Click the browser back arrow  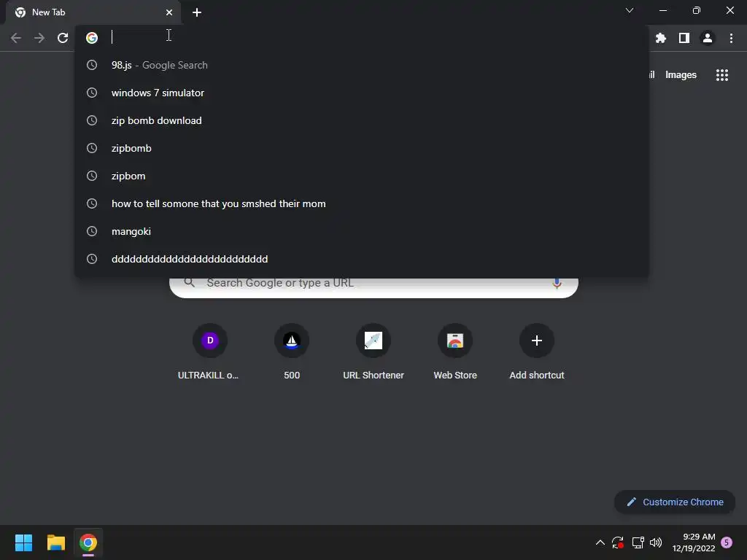coord(16,38)
